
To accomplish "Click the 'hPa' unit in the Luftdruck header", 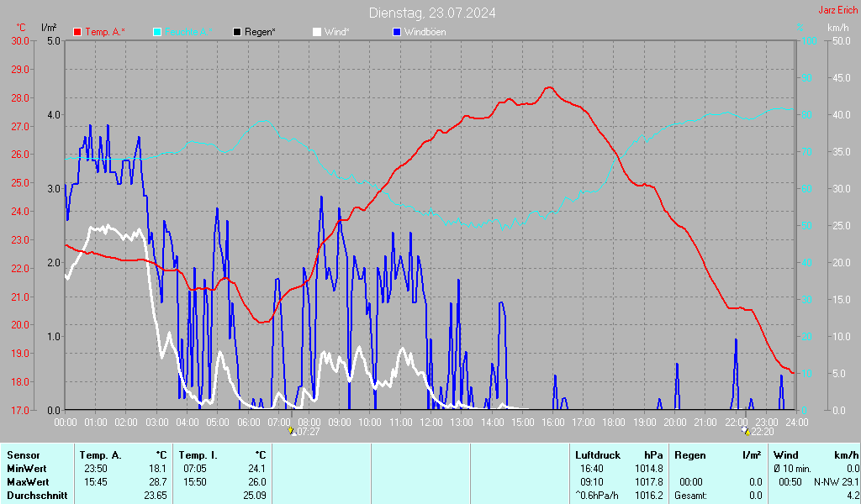I will (653, 455).
